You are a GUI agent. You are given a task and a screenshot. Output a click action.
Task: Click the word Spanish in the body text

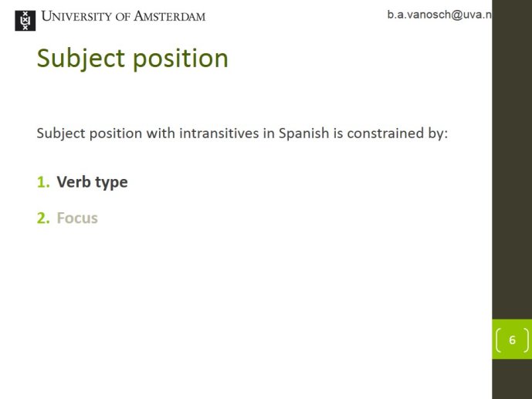click(303, 134)
